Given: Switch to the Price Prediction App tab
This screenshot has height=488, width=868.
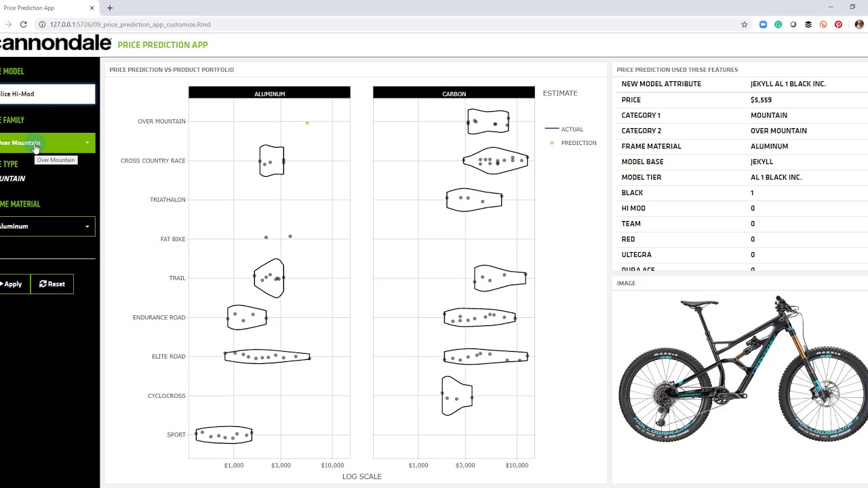Looking at the screenshot, I should click(49, 8).
